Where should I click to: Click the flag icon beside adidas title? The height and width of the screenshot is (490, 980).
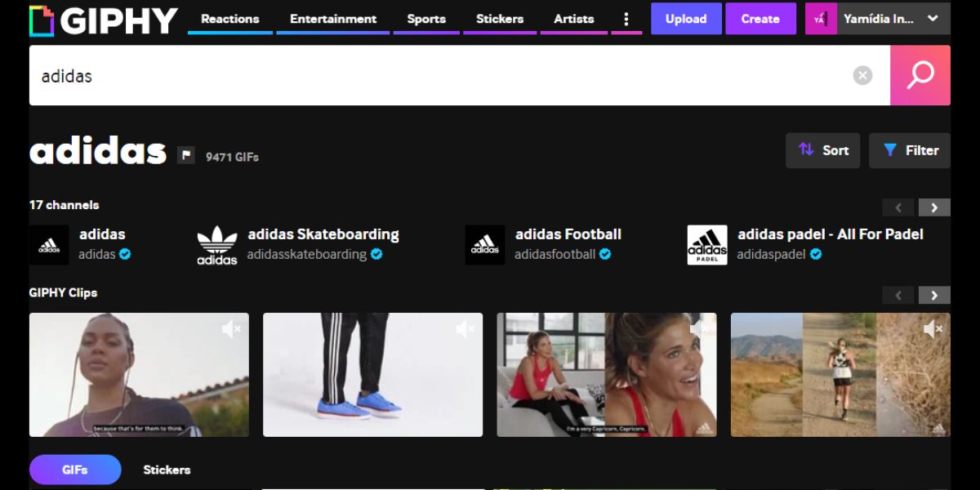click(186, 155)
